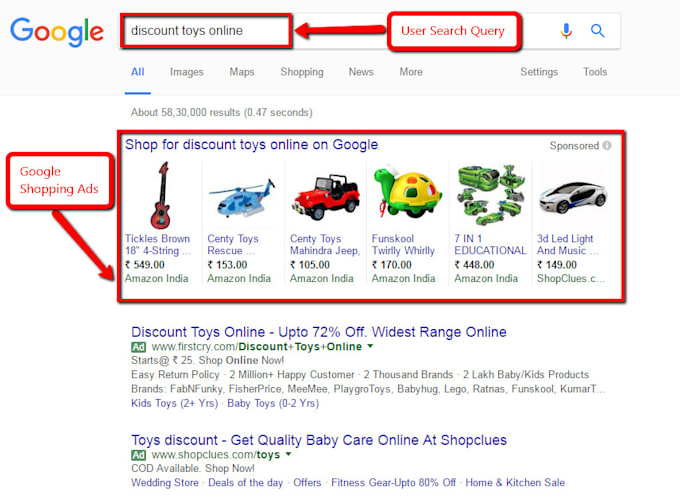Viewport: 680px width, 499px height.
Task: Click the blue search magnifier icon
Action: tap(598, 31)
